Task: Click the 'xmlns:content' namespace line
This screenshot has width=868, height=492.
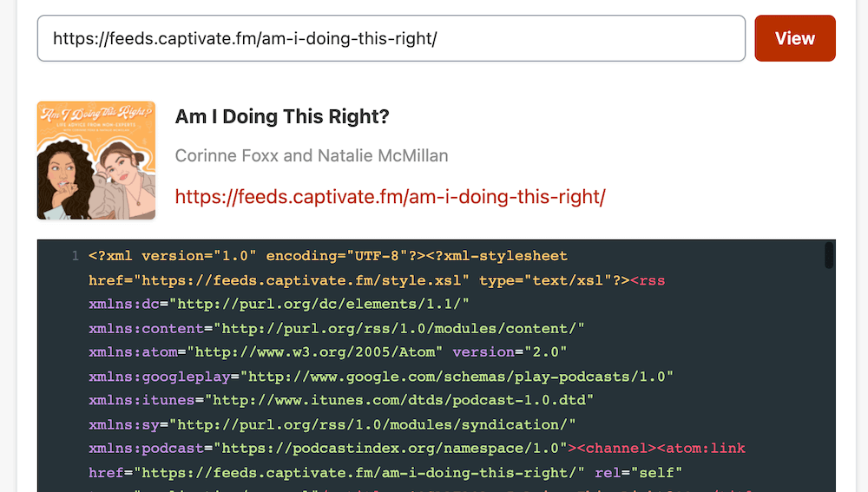Action: pyautogui.click(x=337, y=328)
